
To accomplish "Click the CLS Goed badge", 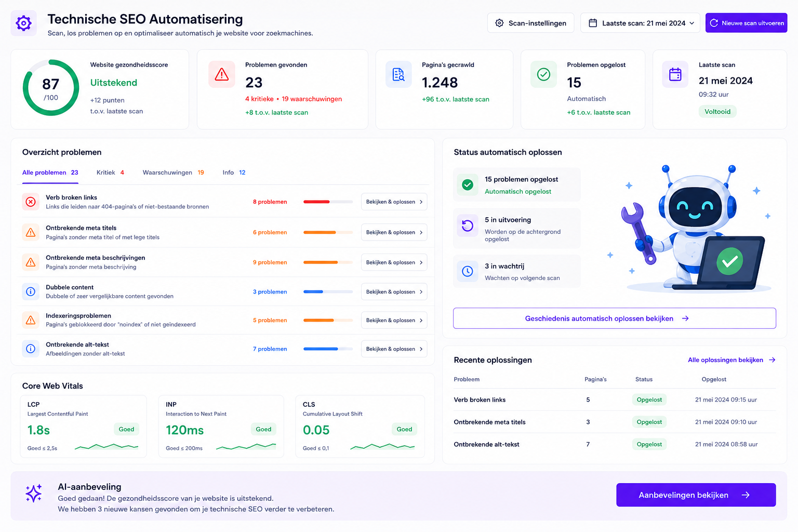I will tap(404, 429).
